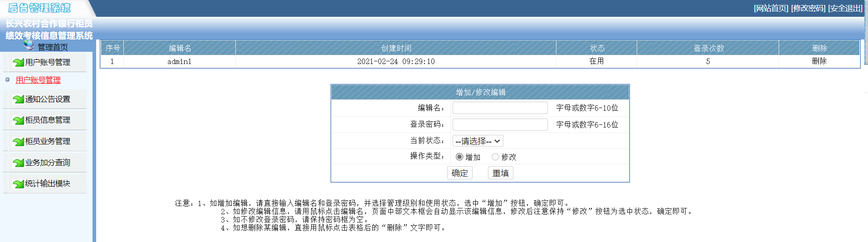Select the 增加 radio button
The width and height of the screenshot is (868, 242).
459,157
